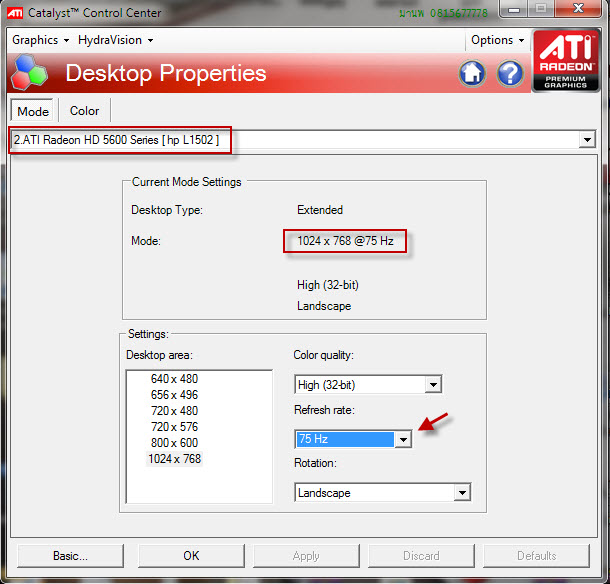
Task: Open the Rotation Landscape dropdown
Action: pyautogui.click(x=383, y=493)
